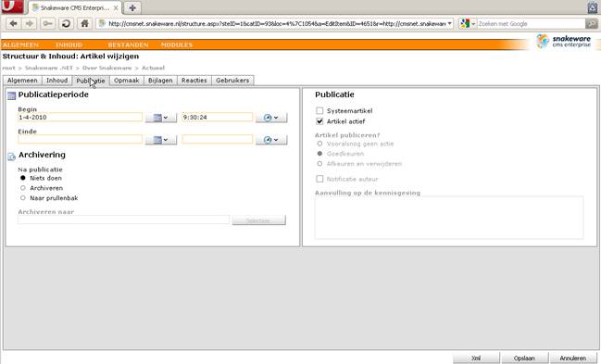Cancel with the Annuleren button
Screen dimensions: 601x364
point(573,358)
